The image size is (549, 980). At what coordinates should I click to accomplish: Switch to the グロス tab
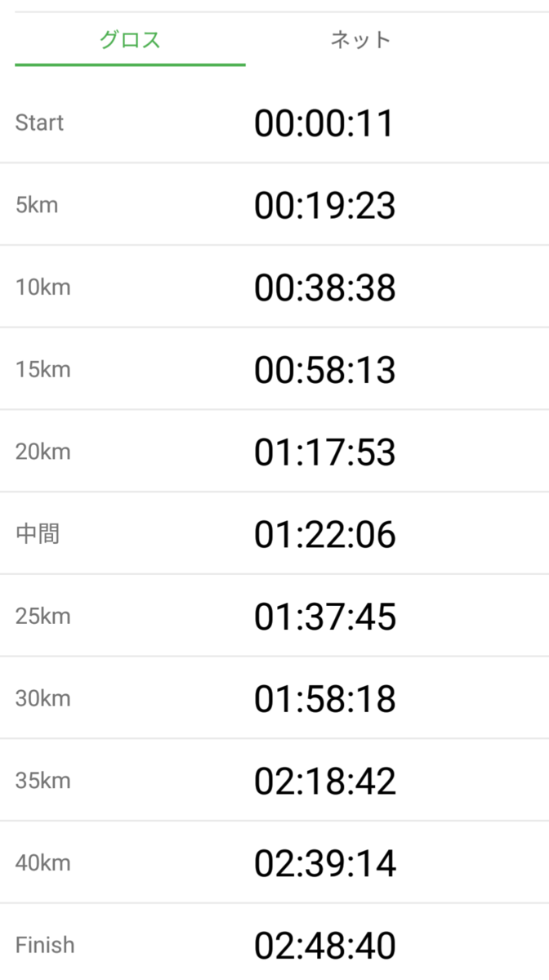tap(130, 40)
